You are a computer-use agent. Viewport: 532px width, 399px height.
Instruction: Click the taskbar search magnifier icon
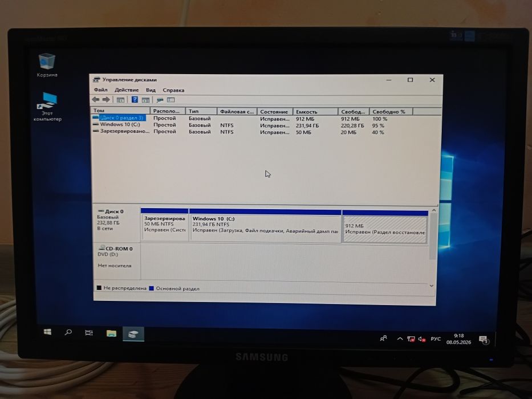tap(68, 332)
